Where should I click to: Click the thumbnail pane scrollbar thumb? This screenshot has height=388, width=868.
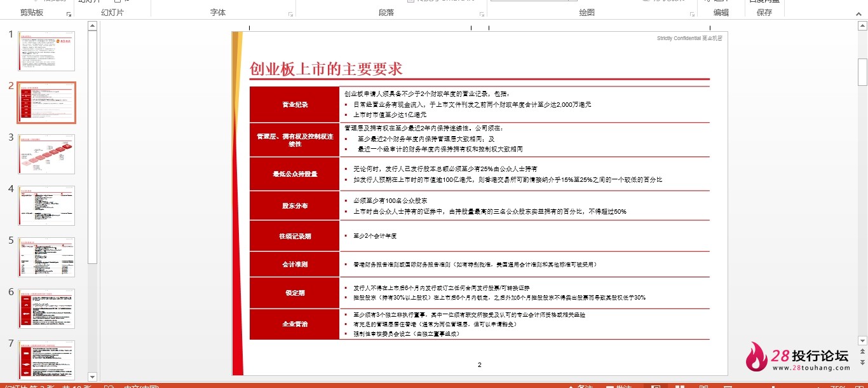tap(92, 146)
